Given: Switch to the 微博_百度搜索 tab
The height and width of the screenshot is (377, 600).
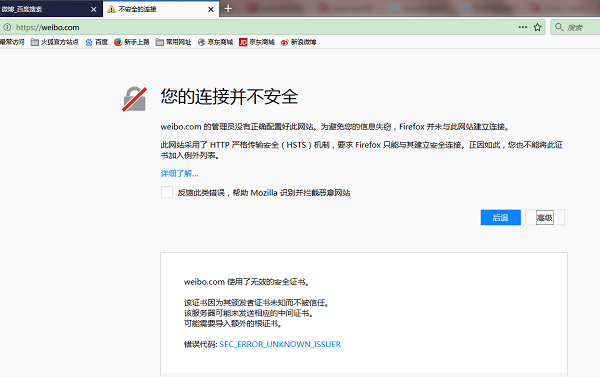Looking at the screenshot, I should coord(51,9).
